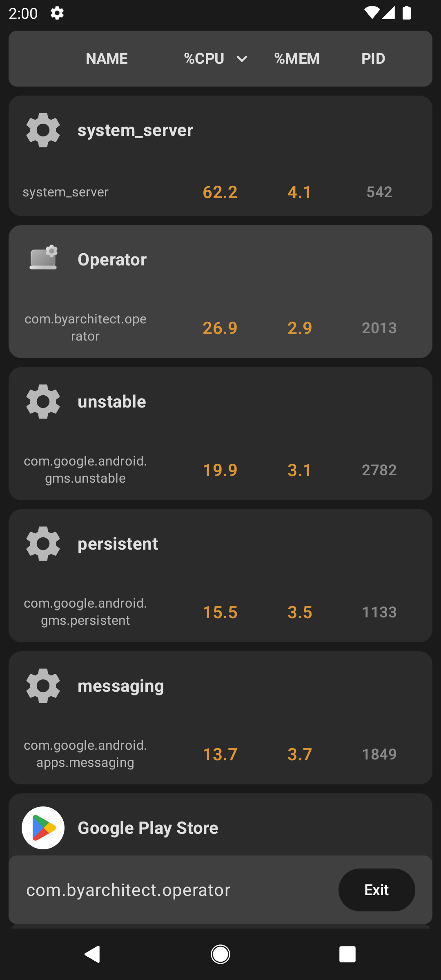Tap the messaging process gear icon
Viewport: 441px width, 980px height.
point(43,686)
